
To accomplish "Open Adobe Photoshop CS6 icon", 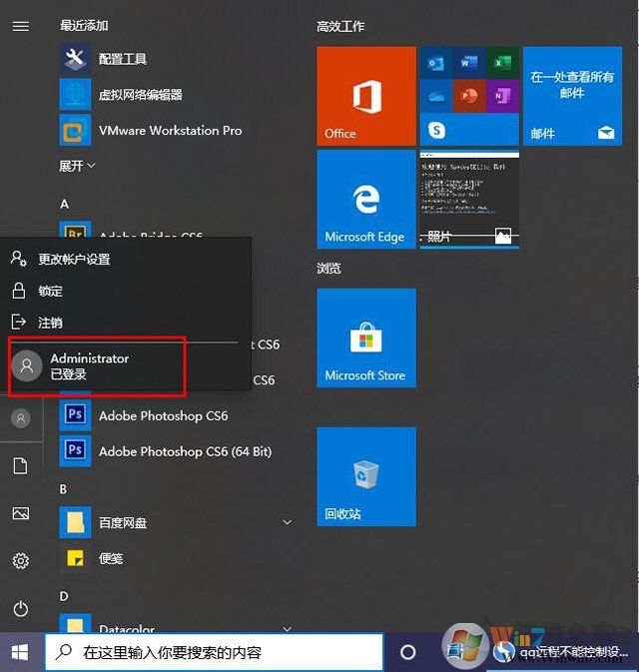I will click(75, 414).
